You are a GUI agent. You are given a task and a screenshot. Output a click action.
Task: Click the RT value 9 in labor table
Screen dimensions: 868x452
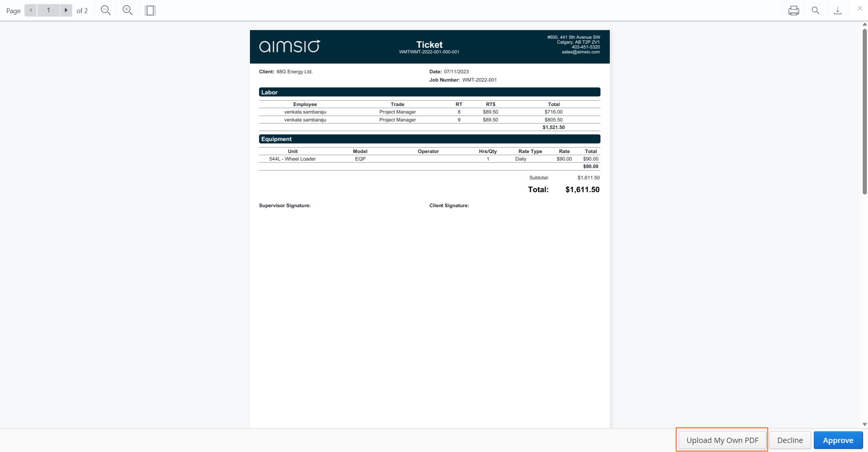[x=459, y=120]
